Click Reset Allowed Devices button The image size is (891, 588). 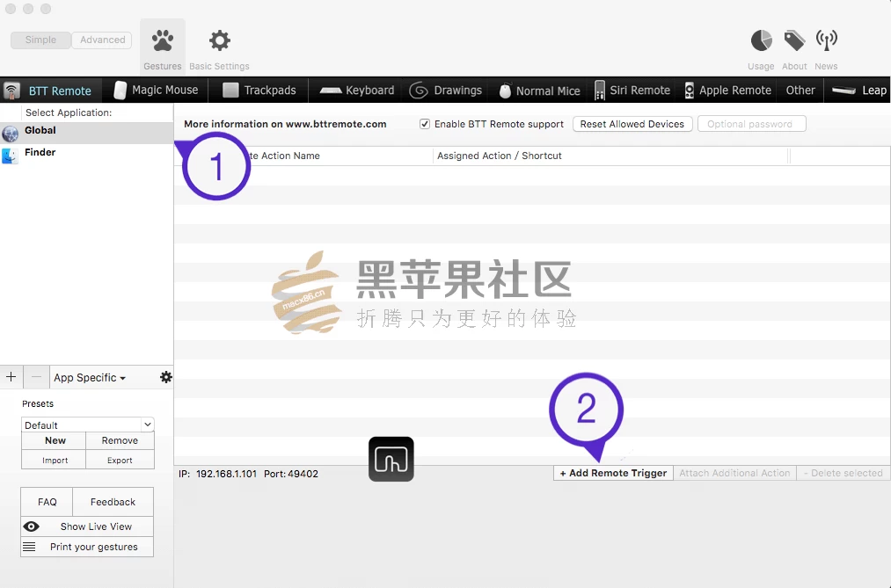pos(632,124)
